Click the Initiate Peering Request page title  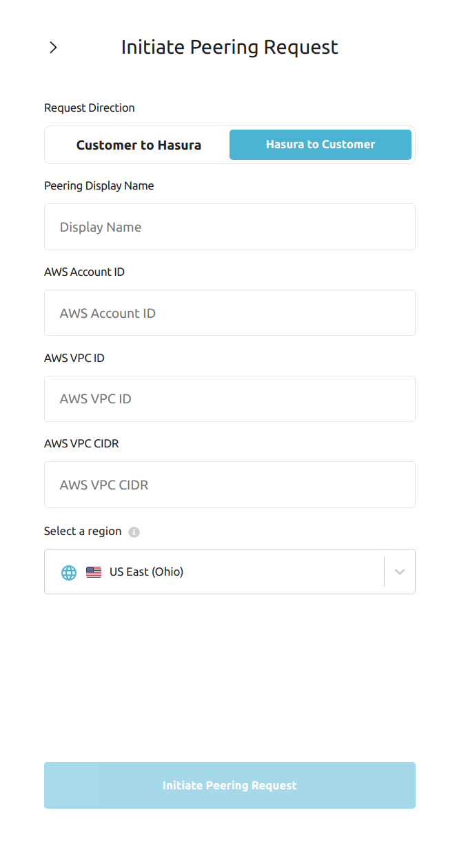click(x=230, y=48)
